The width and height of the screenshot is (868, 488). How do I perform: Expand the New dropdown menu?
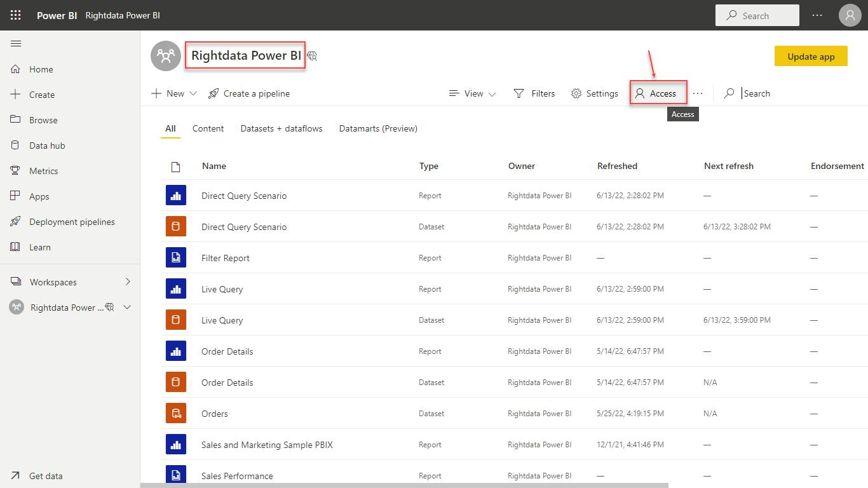pos(173,93)
